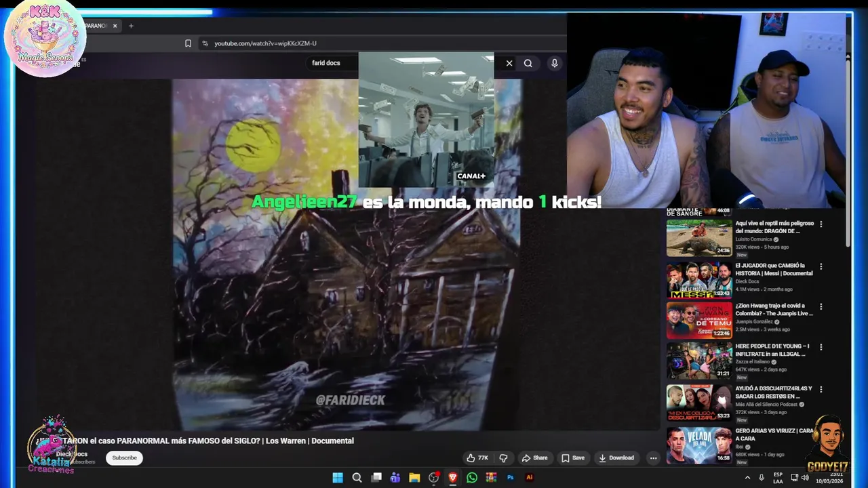The width and height of the screenshot is (868, 488).
Task: Run YouTube search with magnifier icon
Action: [528, 63]
